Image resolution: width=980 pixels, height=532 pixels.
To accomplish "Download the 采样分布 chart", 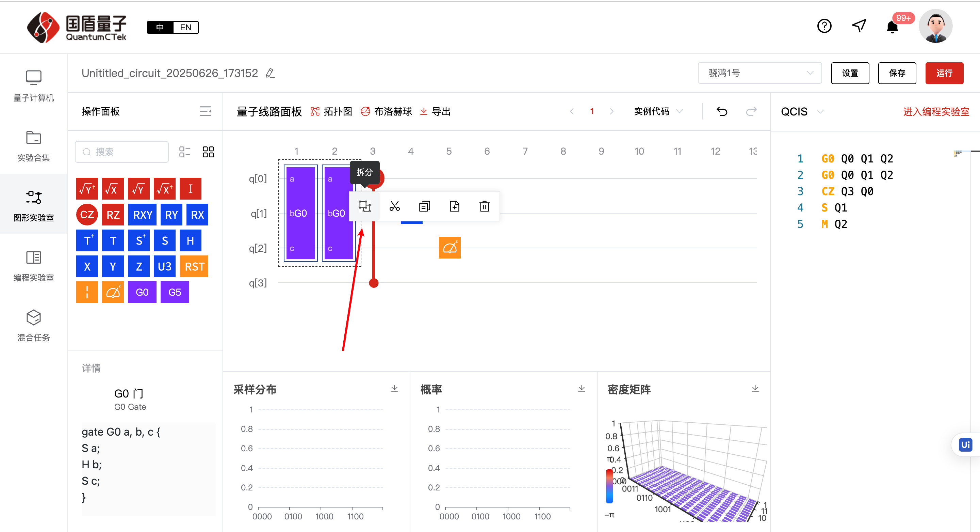I will pos(394,388).
